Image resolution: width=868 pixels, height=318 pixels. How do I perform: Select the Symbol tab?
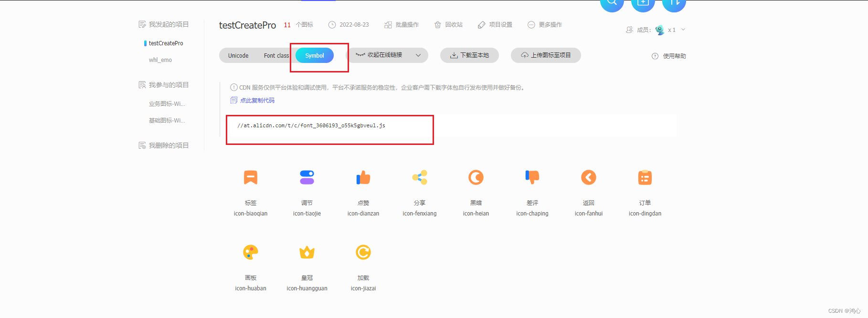[315, 55]
